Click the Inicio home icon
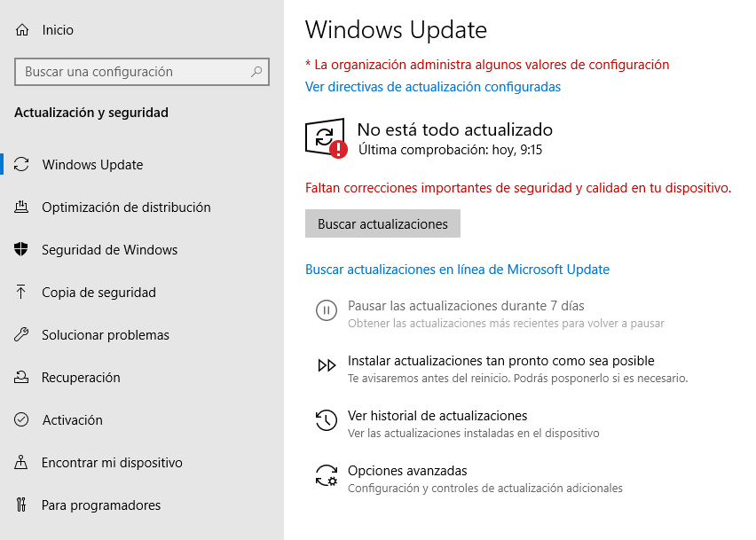This screenshot has width=756, height=540. pos(22,30)
